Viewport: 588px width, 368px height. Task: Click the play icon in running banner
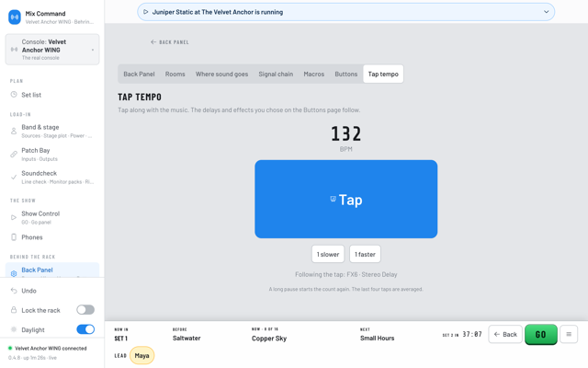pos(146,12)
